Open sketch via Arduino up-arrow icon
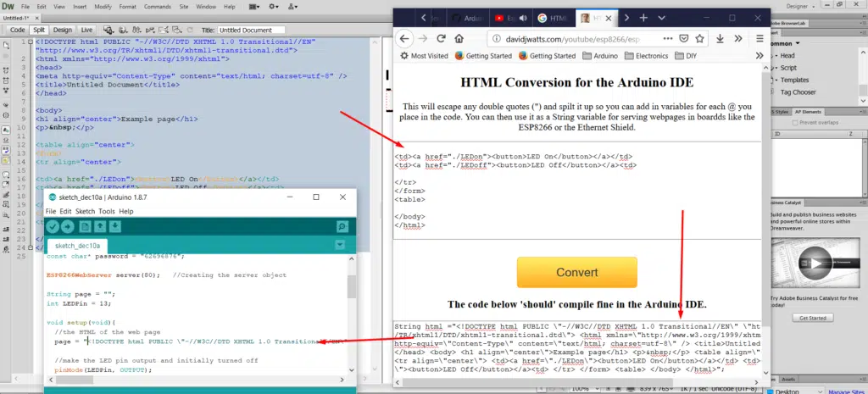This screenshot has width=868, height=394. [100, 226]
